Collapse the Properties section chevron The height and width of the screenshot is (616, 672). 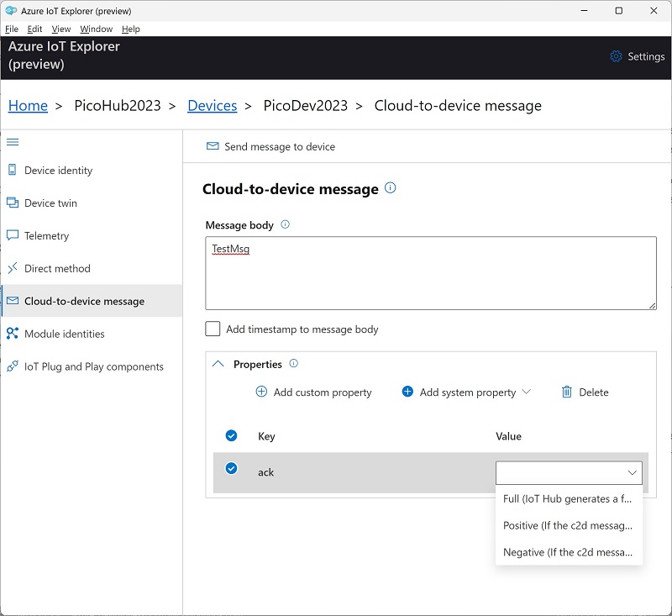click(218, 364)
